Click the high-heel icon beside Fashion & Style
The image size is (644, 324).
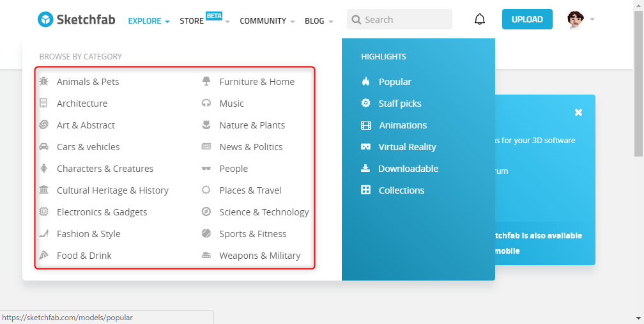pos(43,234)
